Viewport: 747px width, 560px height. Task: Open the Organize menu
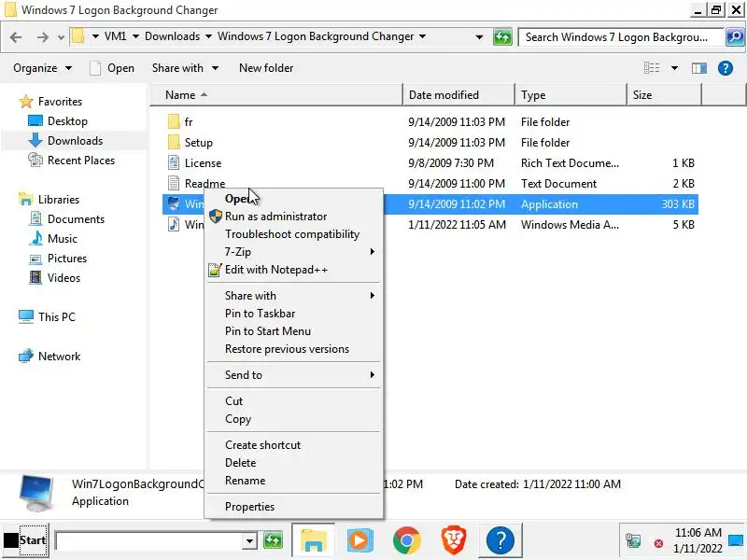[x=42, y=68]
